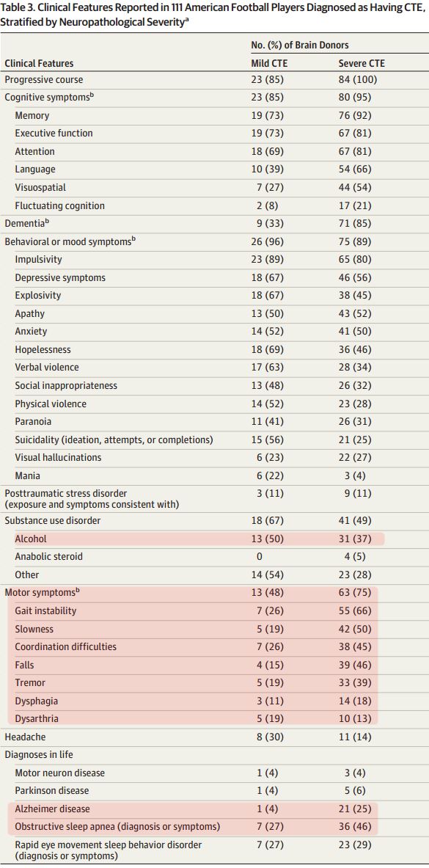429x868 pixels.
Task: Select the Clinical Features column header
Action: tap(39, 63)
